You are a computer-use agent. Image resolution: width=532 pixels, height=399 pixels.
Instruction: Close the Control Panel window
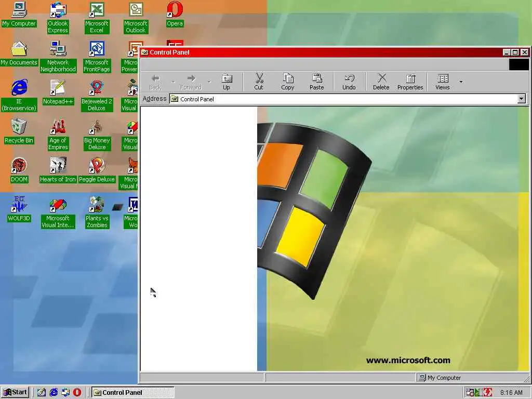(x=525, y=52)
